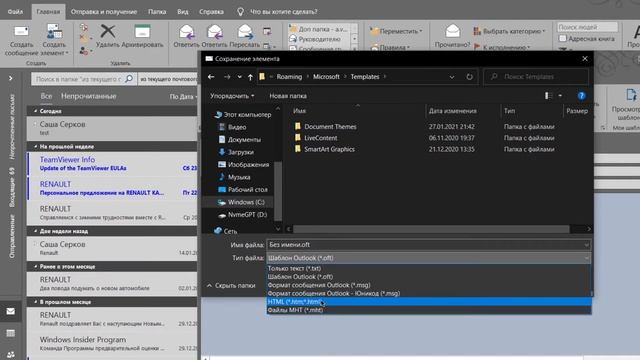The image size is (640, 360).
Task: Open Windows Insider Program email
Action: (112, 344)
